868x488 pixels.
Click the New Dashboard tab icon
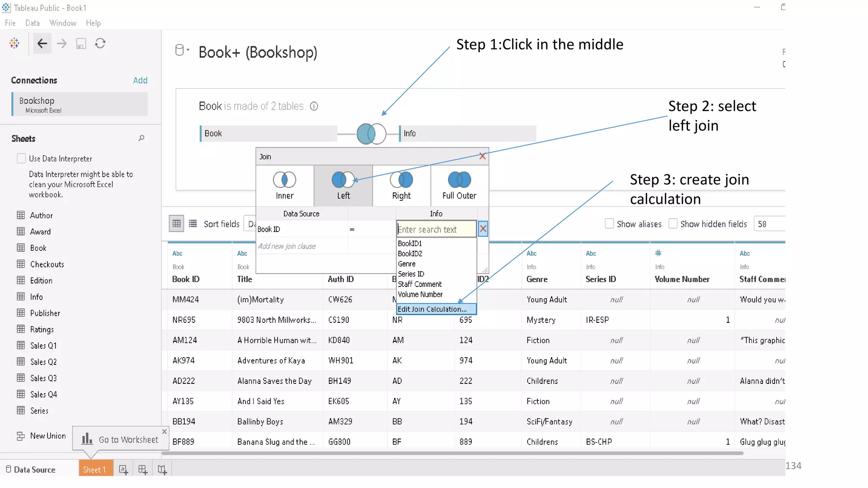click(143, 469)
